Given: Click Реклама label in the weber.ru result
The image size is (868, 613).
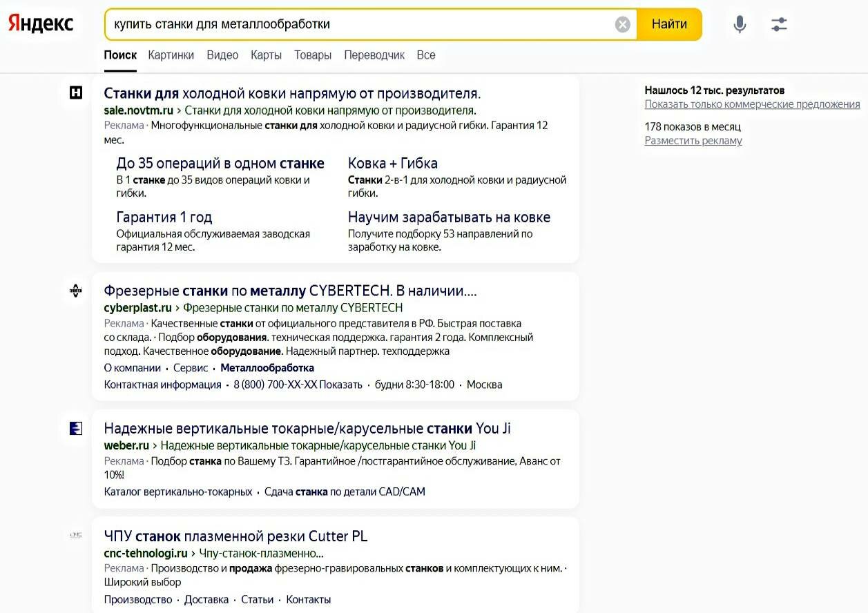Looking at the screenshot, I should [124, 461].
